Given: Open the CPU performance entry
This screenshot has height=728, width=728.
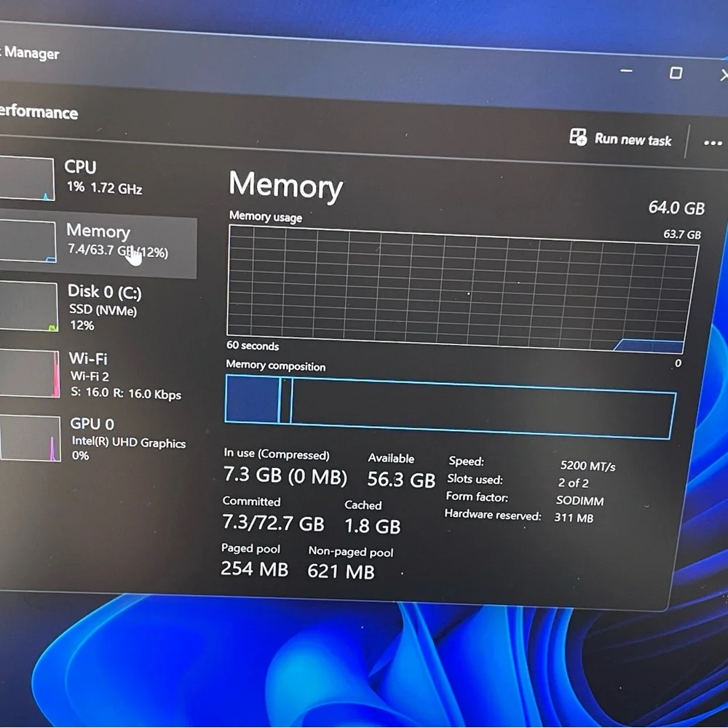Looking at the screenshot, I should coord(98,178).
